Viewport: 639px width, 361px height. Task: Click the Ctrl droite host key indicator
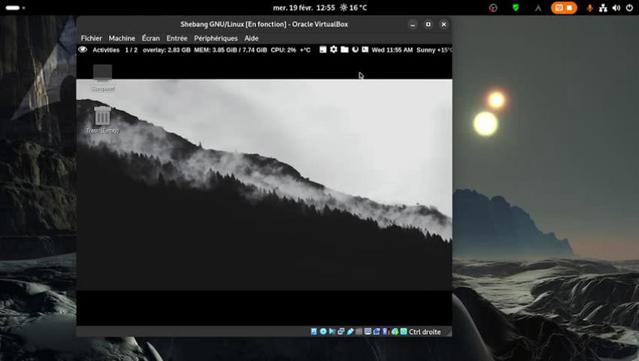coord(425,332)
